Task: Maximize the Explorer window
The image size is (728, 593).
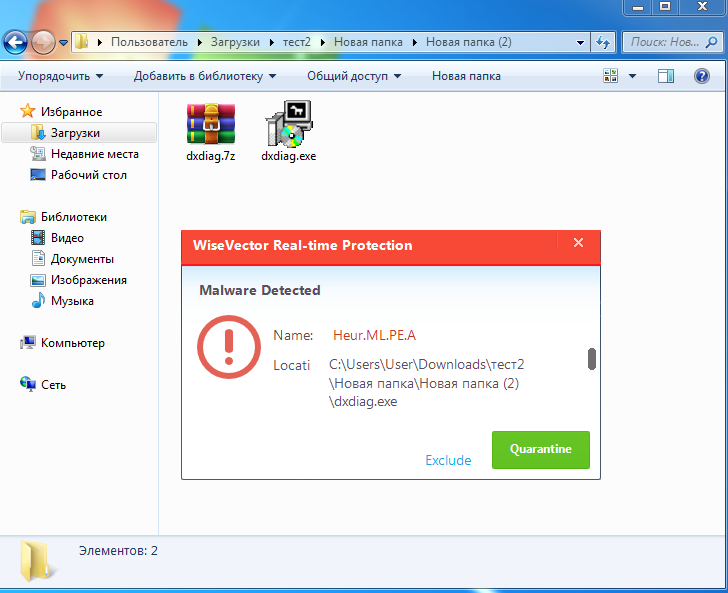Action: tap(665, 7)
